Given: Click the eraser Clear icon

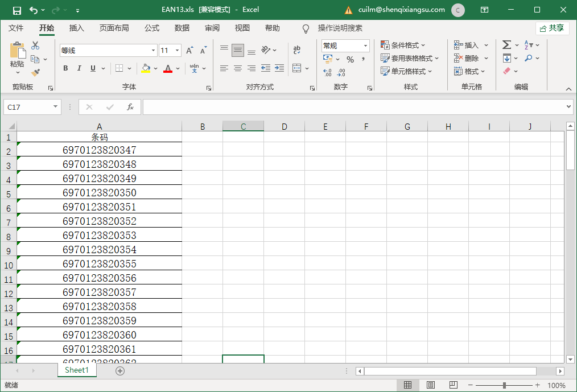Looking at the screenshot, I should coord(506,71).
